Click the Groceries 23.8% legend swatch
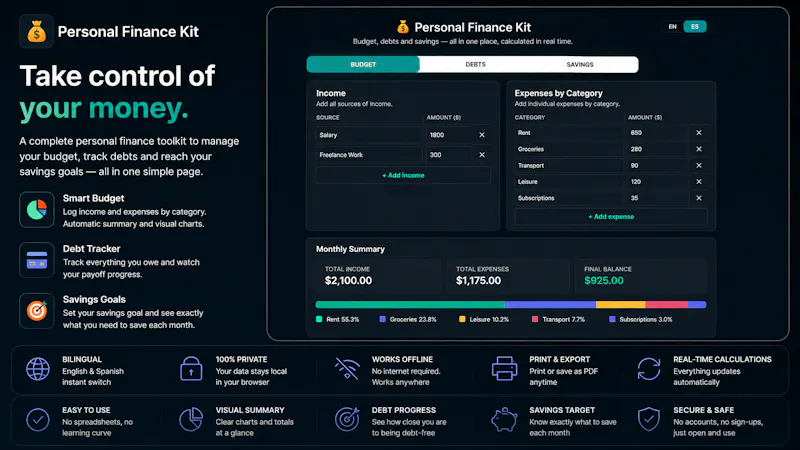 [382, 319]
